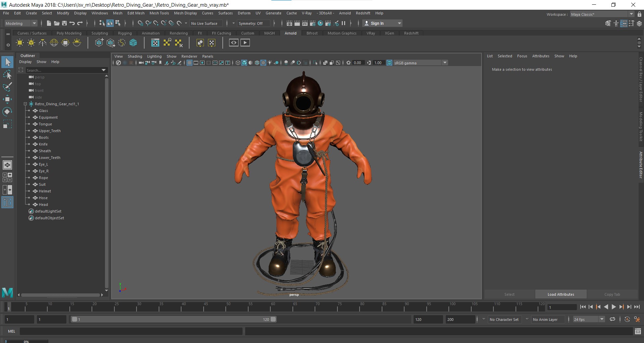Click the Arnold render play icon

[245, 43]
